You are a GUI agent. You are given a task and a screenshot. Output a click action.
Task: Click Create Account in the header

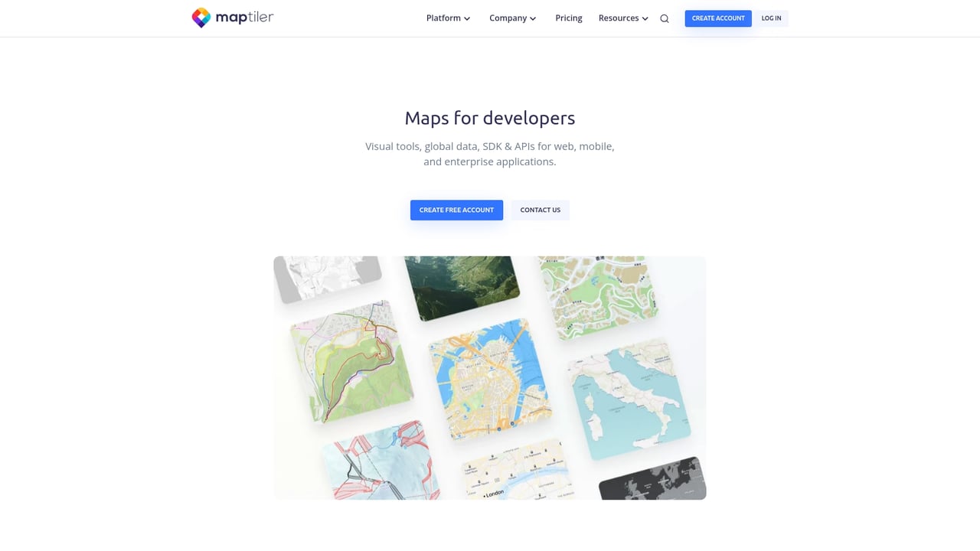coord(717,18)
